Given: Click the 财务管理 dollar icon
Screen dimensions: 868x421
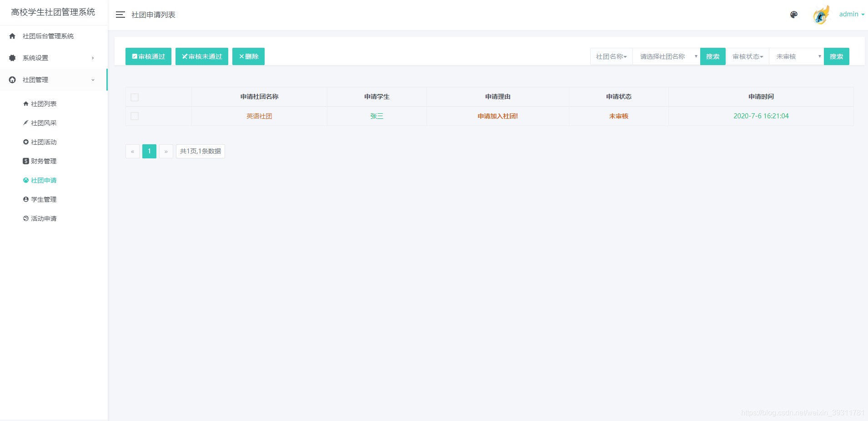Looking at the screenshot, I should pyautogui.click(x=26, y=161).
